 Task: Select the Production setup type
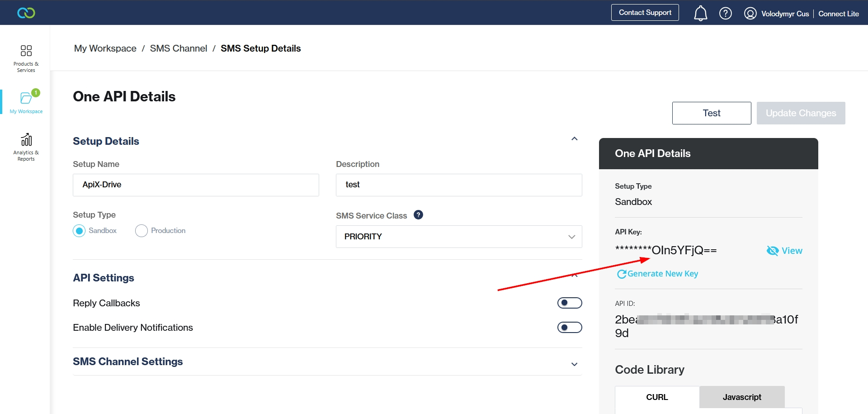pos(142,231)
